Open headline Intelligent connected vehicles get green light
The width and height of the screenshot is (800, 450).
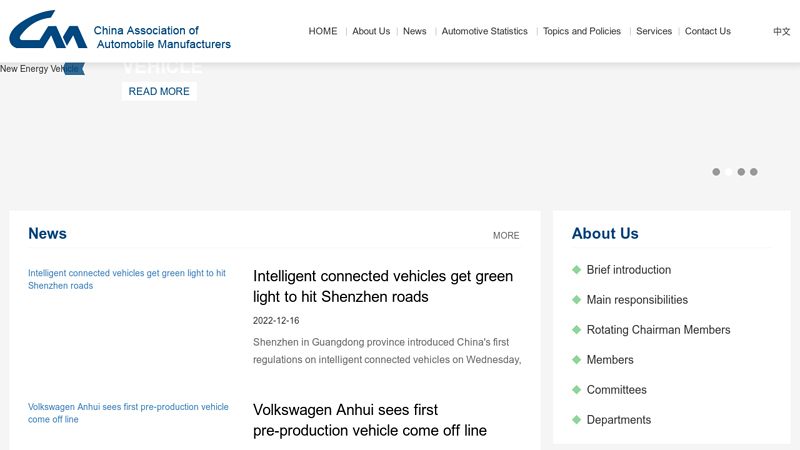point(383,286)
